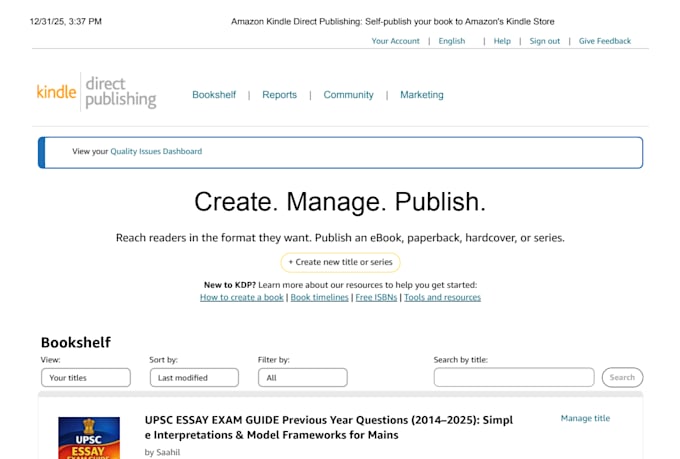The image size is (680, 459).
Task: Open the How to create a book link
Action: coord(242,298)
